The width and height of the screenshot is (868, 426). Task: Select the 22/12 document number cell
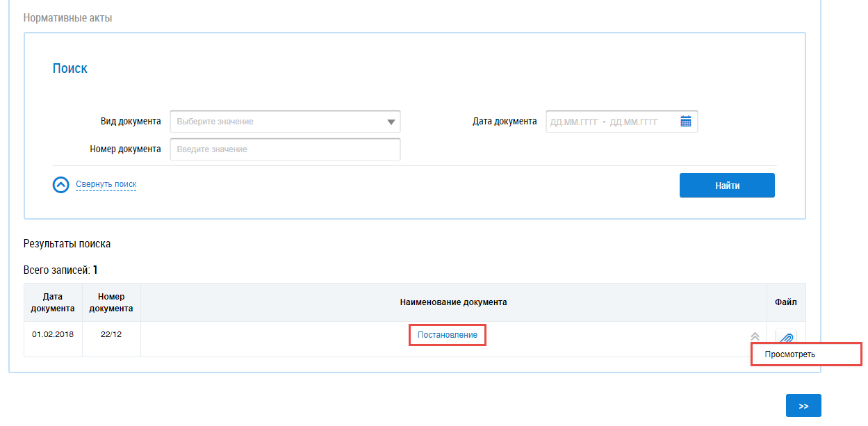(x=111, y=335)
